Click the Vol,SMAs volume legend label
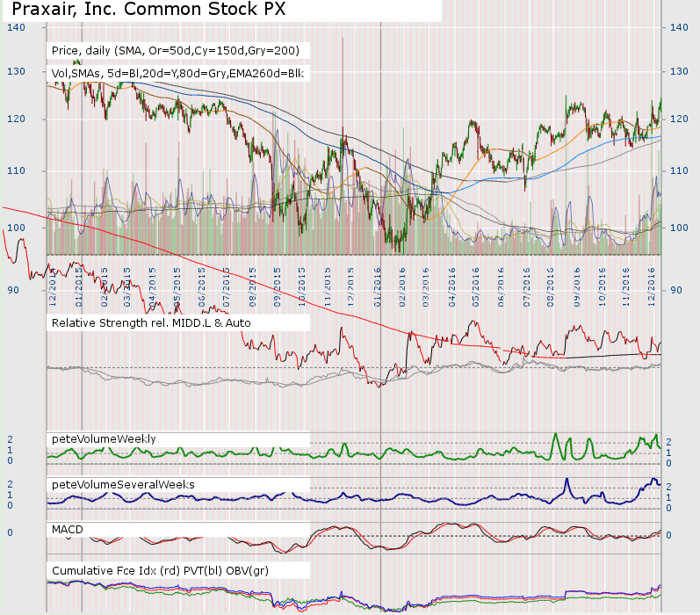700x615 pixels. 177,74
